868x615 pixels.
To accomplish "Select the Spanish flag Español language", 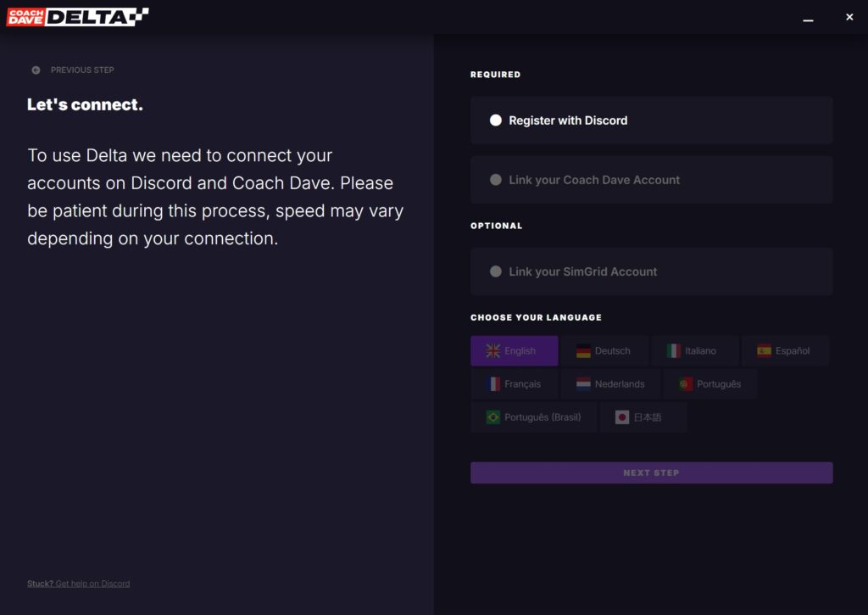I will tap(785, 350).
